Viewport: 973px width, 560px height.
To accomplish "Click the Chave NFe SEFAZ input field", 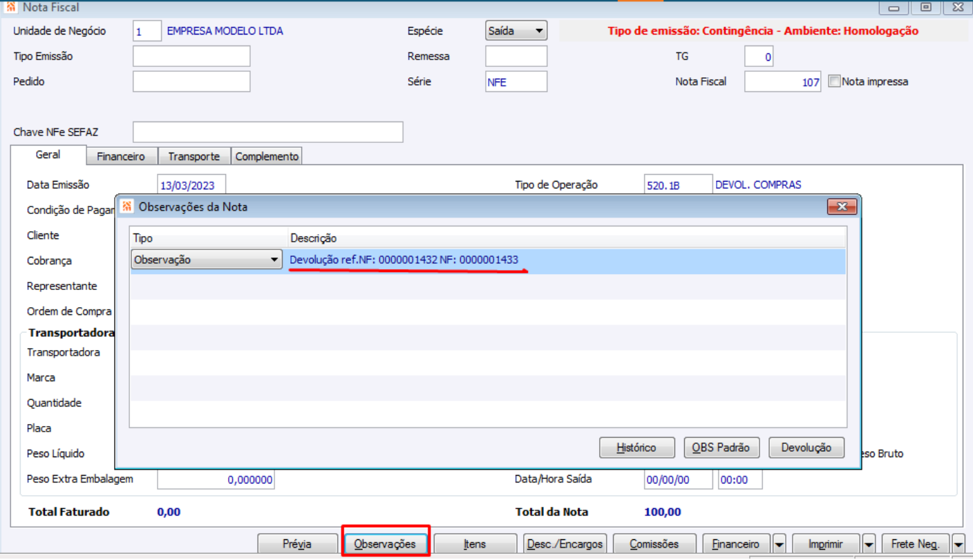I will tap(268, 132).
